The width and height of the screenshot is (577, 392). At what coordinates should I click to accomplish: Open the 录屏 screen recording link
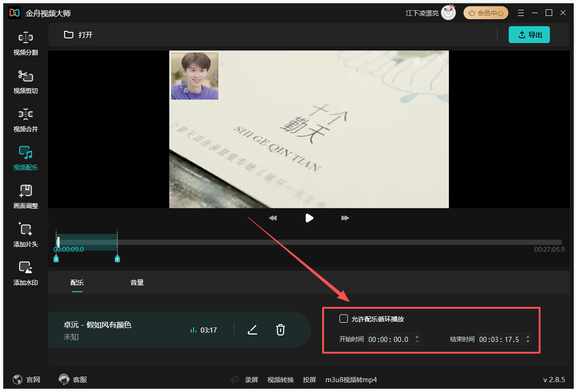point(252,380)
